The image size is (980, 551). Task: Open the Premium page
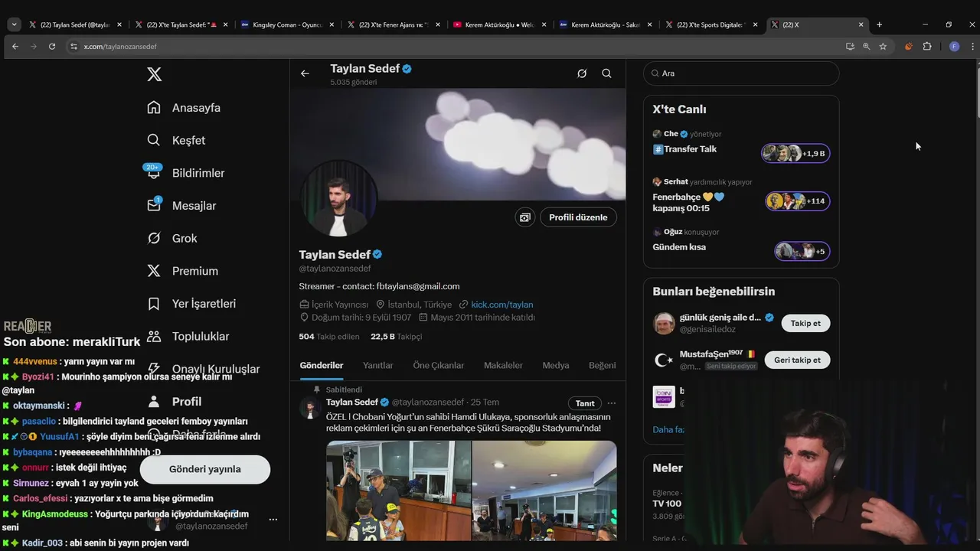[x=182, y=271]
